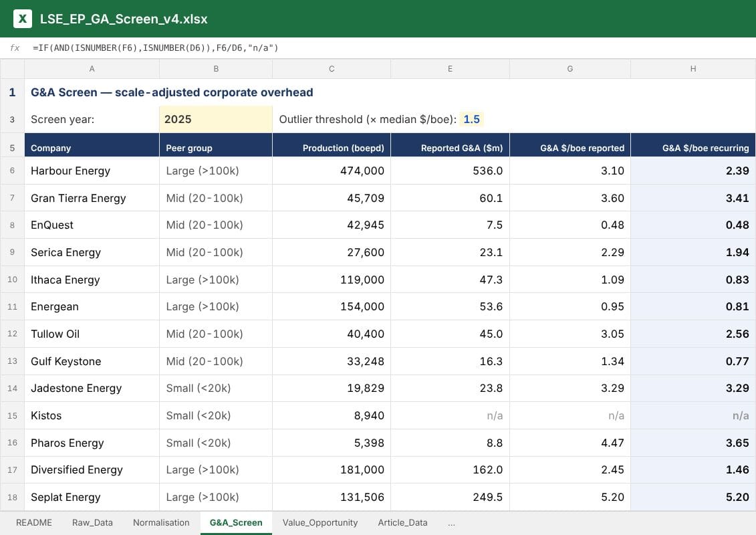Select row 18 header
The image size is (756, 535).
[x=12, y=497]
